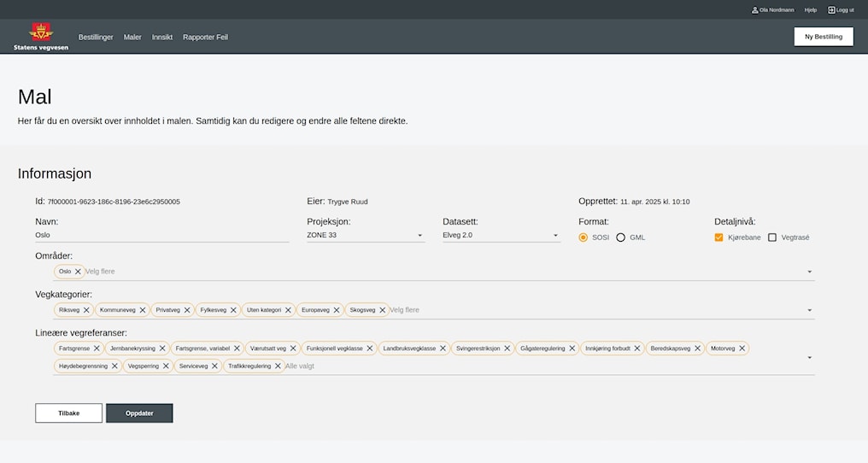Open the Projeksjon ZONE 33 dropdown
This screenshot has width=868, height=463.
pyautogui.click(x=366, y=236)
